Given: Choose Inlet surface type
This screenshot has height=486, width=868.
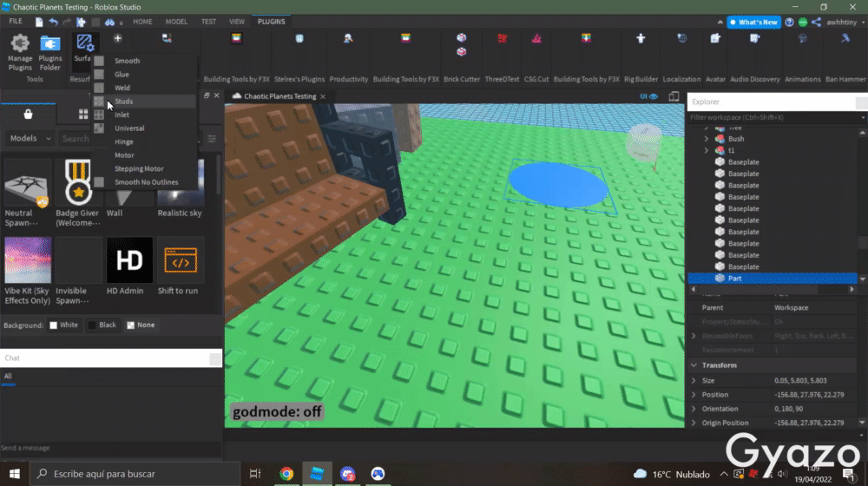Looking at the screenshot, I should pyautogui.click(x=144, y=115).
